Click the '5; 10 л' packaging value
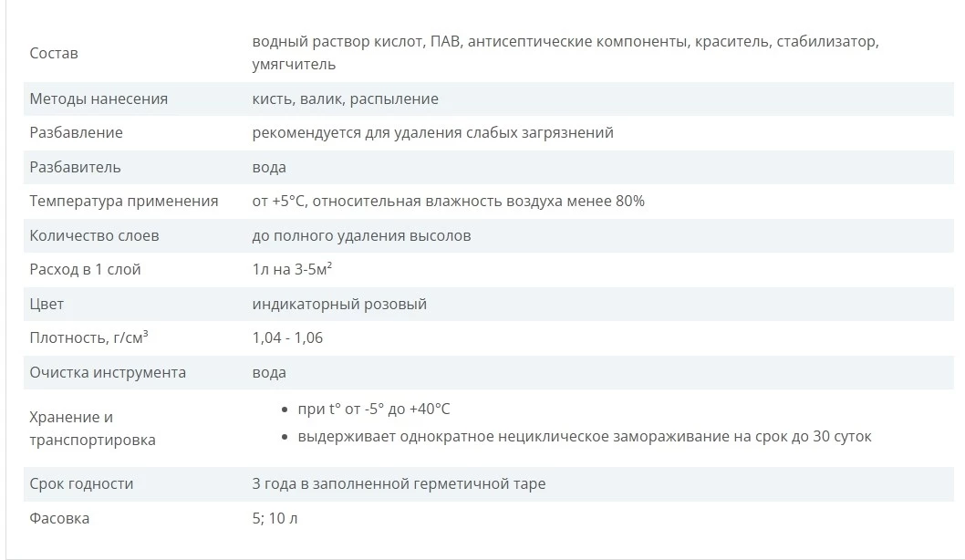 click(x=275, y=518)
